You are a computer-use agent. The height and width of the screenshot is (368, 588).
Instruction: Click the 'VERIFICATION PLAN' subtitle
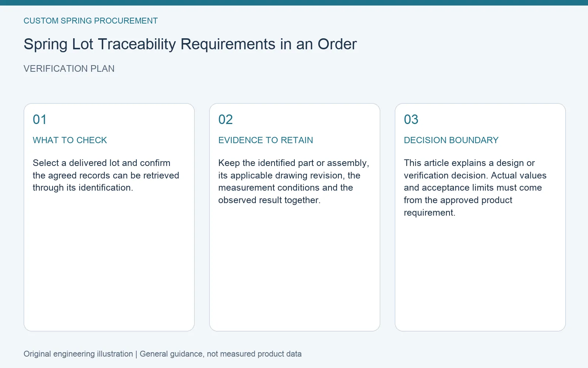69,69
